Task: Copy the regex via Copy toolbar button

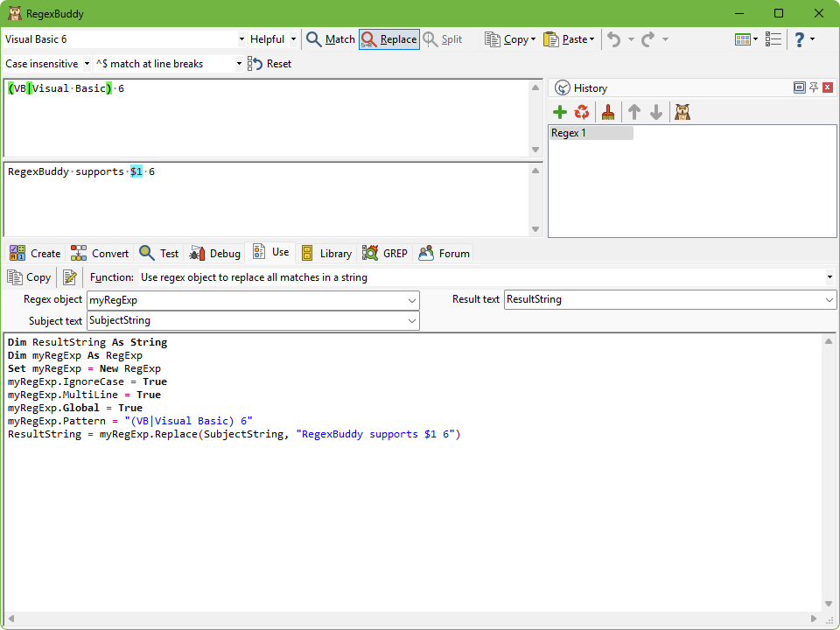Action: tap(507, 39)
